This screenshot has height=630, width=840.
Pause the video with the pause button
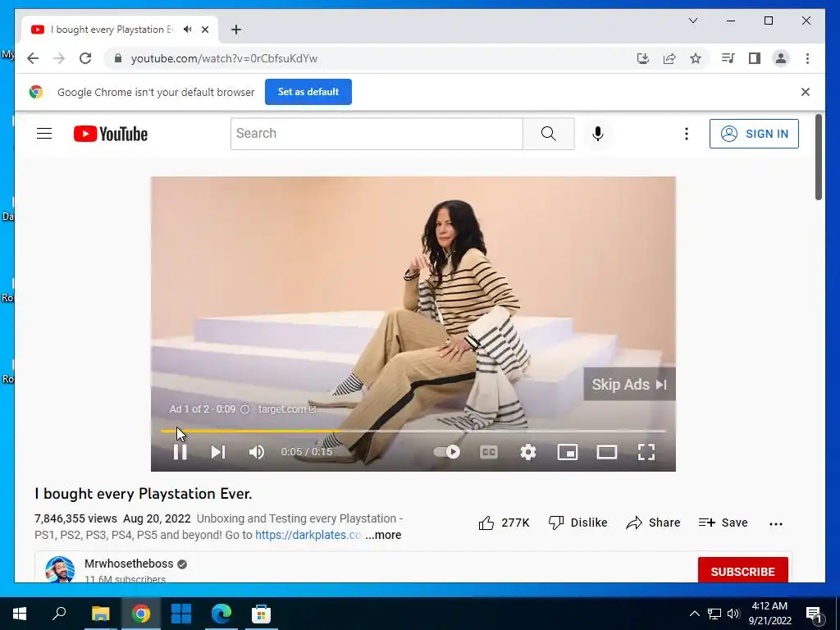[x=180, y=452]
